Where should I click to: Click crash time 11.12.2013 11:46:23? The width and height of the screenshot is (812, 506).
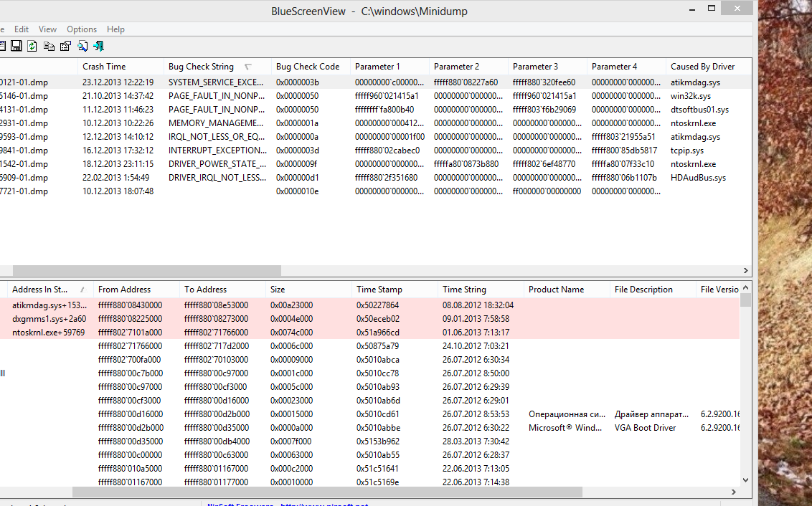pos(118,110)
